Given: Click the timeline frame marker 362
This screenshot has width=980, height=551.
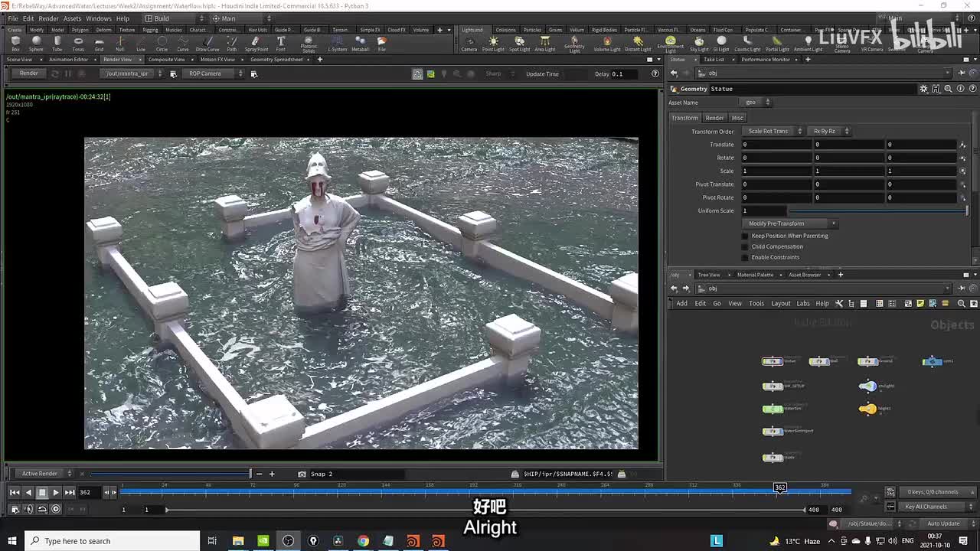Looking at the screenshot, I should [x=779, y=487].
